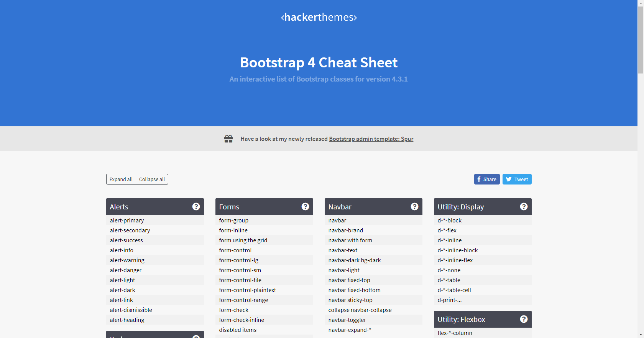Open form-check-inline entry
This screenshot has height=338, width=644.
[264, 320]
